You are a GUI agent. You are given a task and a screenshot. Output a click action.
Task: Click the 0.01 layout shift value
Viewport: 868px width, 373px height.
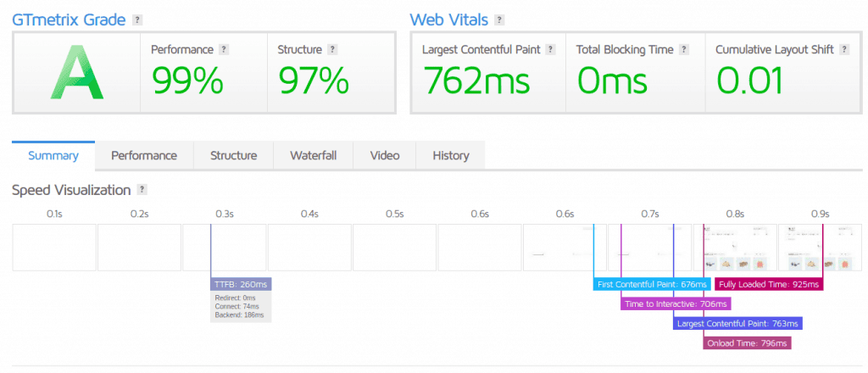[x=750, y=80]
